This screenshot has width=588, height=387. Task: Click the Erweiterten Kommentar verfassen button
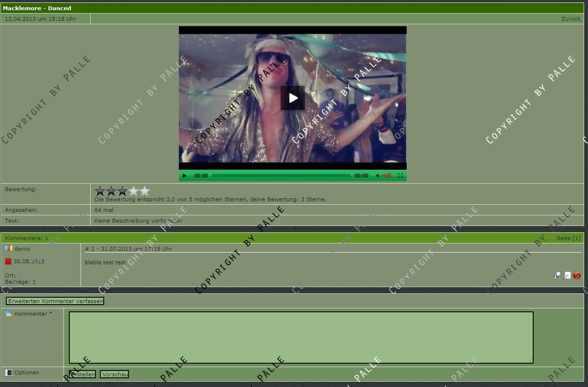click(55, 301)
